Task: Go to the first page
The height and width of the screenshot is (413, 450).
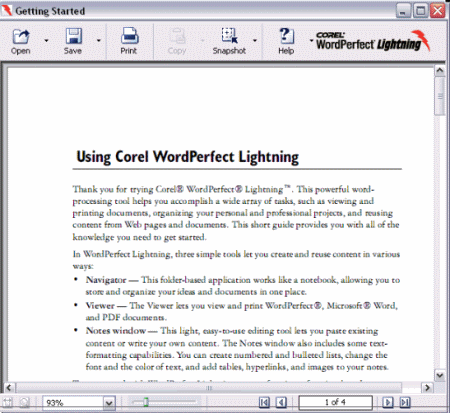Action: coord(264,402)
